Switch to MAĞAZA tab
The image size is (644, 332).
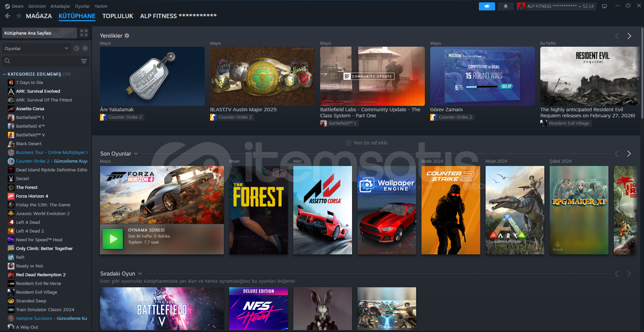click(x=39, y=16)
